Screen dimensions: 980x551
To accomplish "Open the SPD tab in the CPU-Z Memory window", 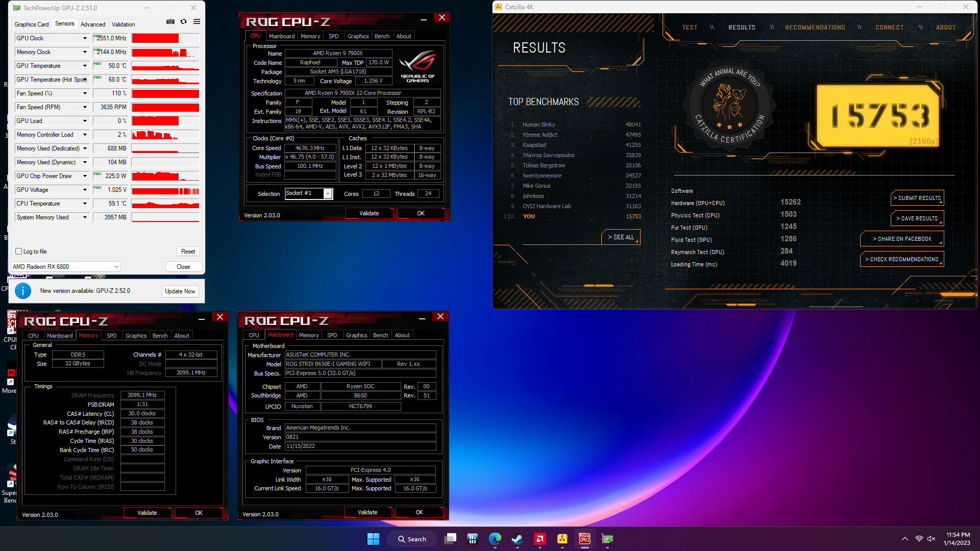I will 112,336.
